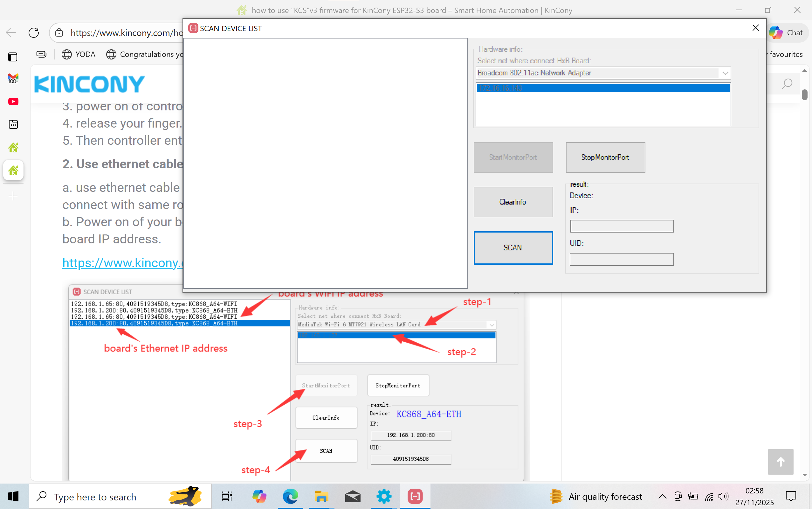This screenshot has height=509, width=812.
Task: Click the StopMonitorPort button
Action: (x=605, y=157)
